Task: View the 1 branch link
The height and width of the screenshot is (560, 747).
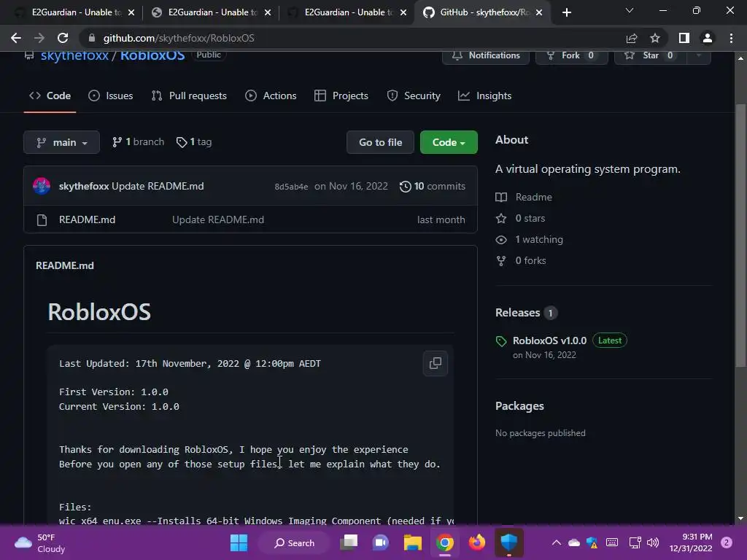Action: (x=138, y=142)
